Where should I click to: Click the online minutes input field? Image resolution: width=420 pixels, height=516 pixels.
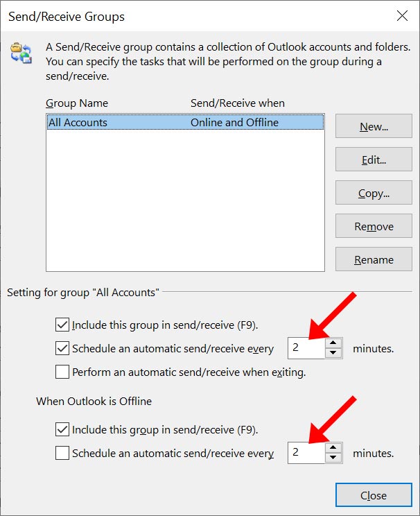tap(306, 348)
